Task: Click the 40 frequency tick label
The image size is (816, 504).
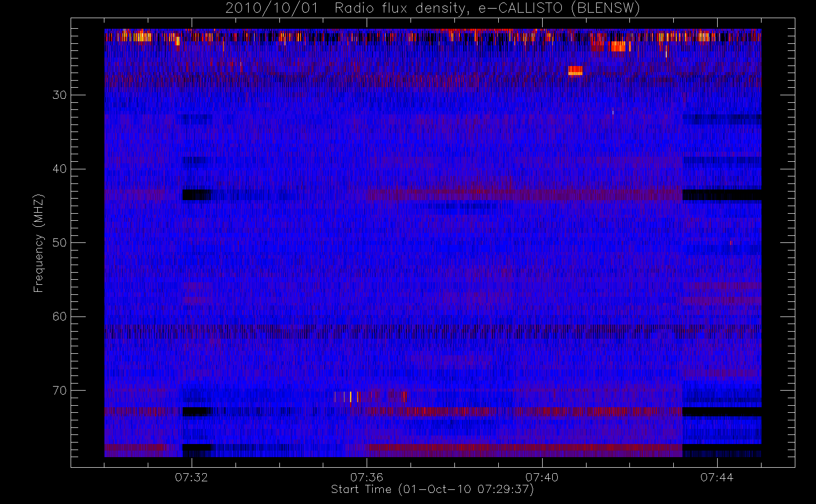Action: (x=60, y=169)
